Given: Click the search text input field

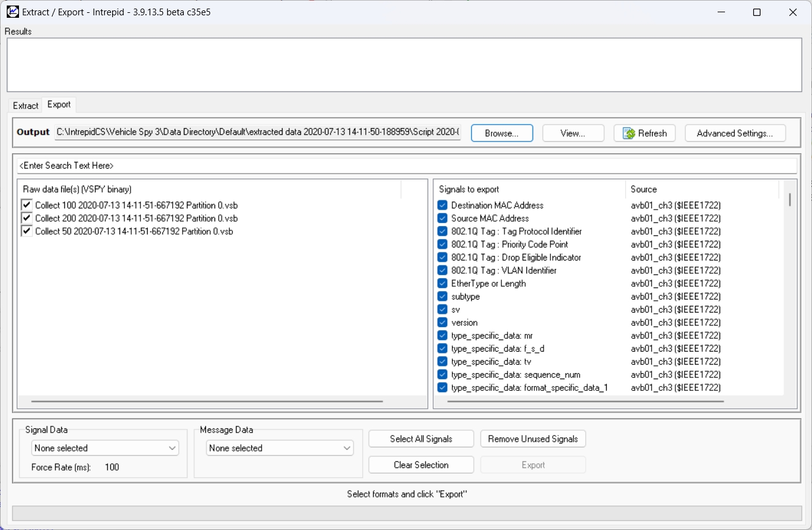Looking at the screenshot, I should [x=406, y=165].
